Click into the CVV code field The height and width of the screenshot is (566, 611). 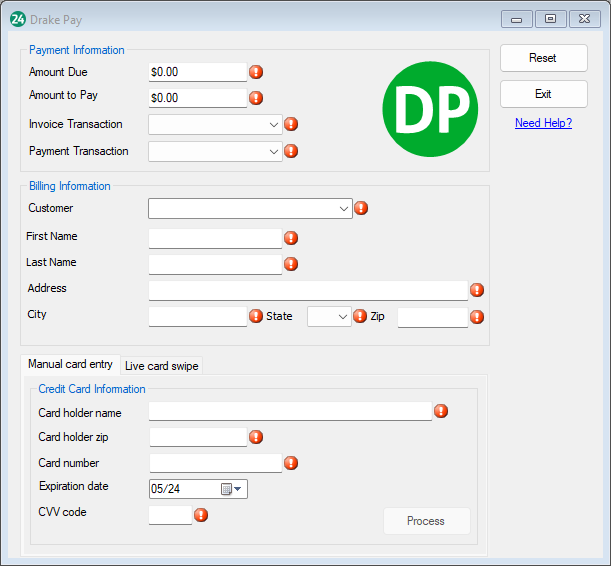(x=170, y=515)
